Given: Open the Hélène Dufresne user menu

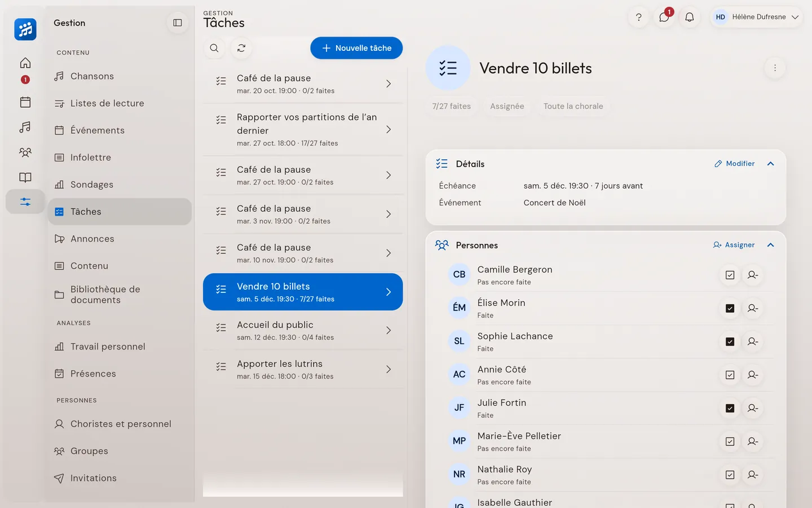Looking at the screenshot, I should coord(756,17).
